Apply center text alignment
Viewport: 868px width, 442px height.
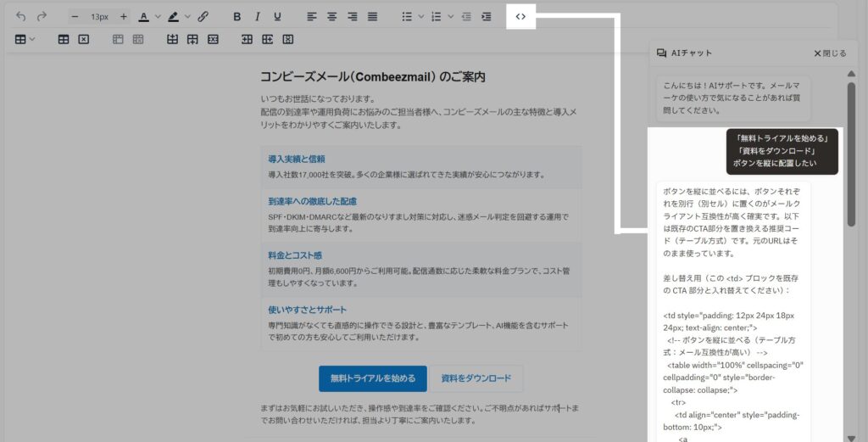[x=332, y=16]
